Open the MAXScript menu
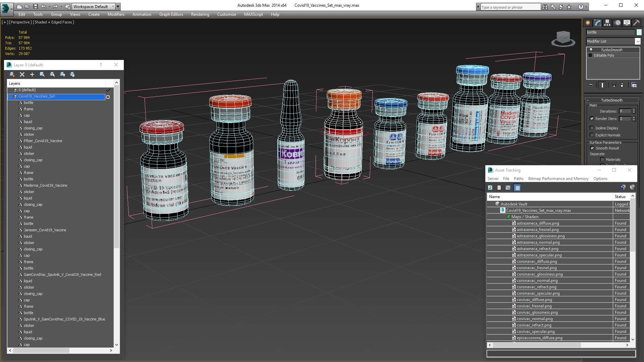 coord(254,14)
